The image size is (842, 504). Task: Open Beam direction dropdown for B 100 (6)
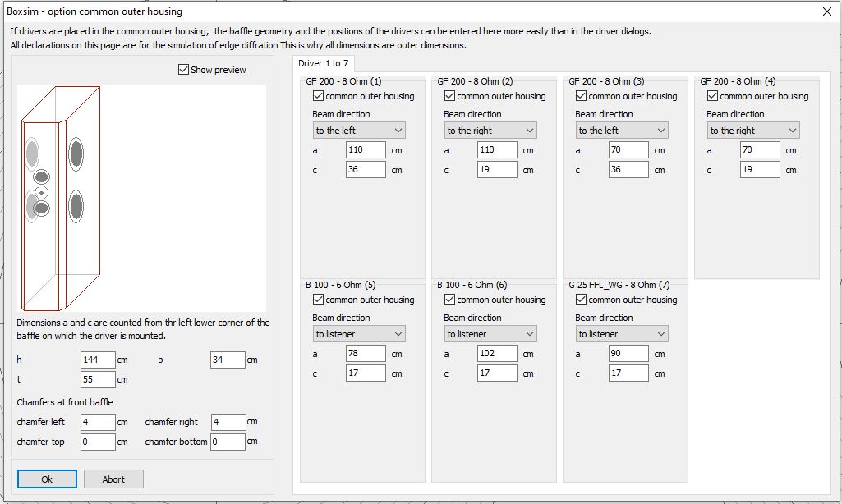coord(490,334)
